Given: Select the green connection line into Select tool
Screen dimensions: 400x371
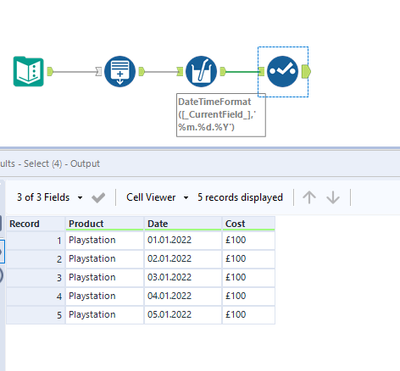Looking at the screenshot, I should (x=242, y=71).
